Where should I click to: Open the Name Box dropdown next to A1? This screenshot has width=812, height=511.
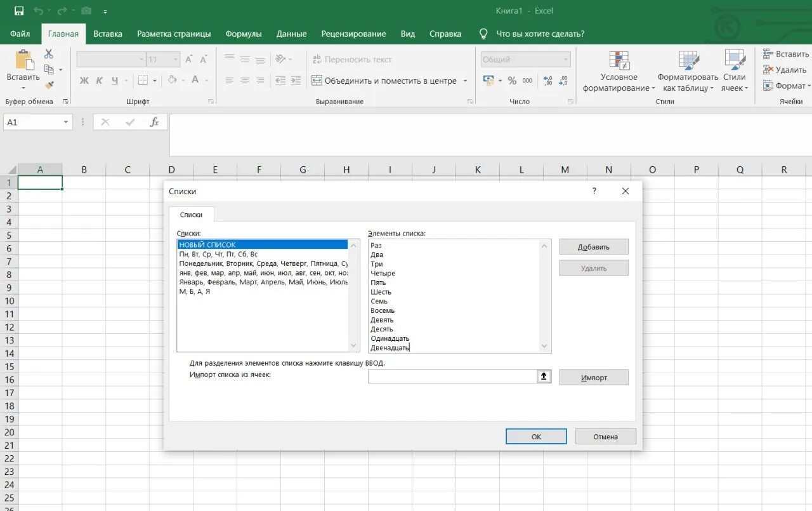(66, 123)
